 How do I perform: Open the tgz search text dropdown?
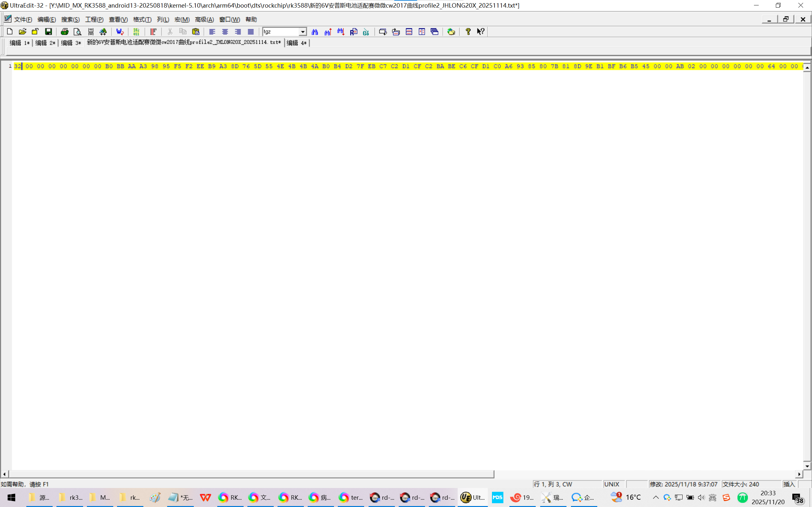tap(303, 31)
